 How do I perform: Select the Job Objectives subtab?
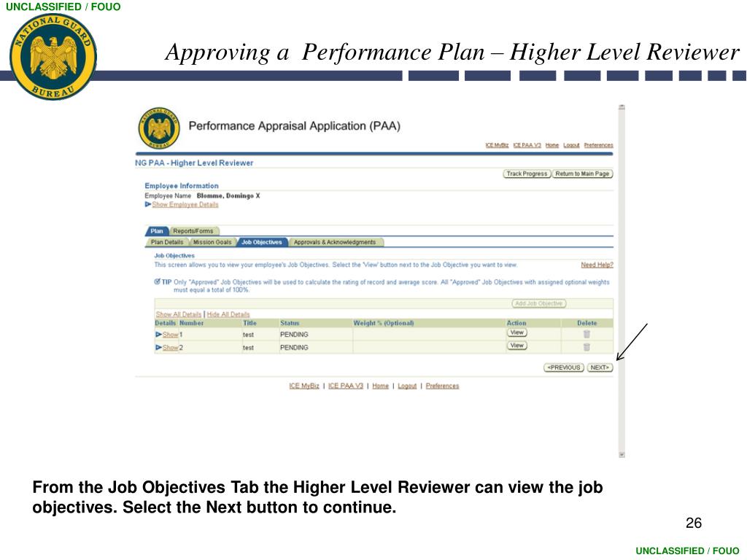[262, 242]
